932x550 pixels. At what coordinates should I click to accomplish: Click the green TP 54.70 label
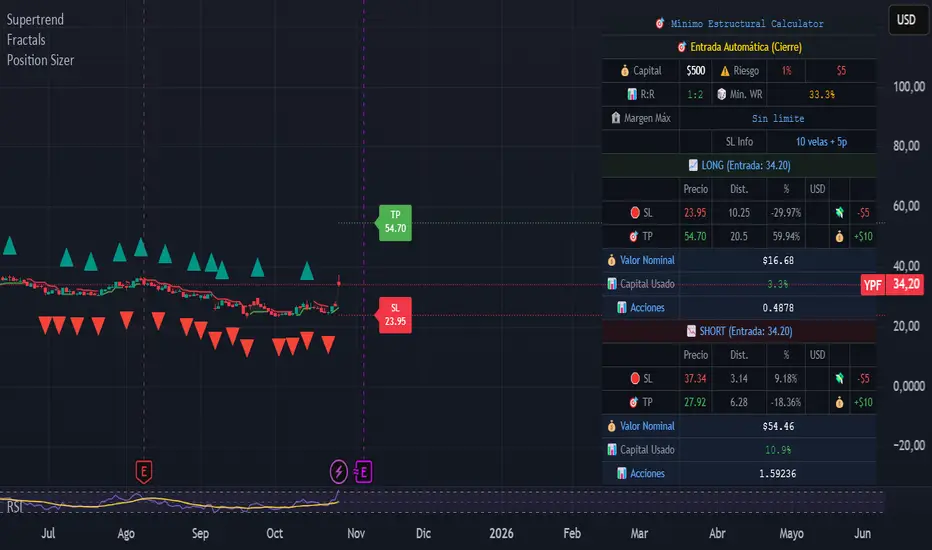(x=395, y=221)
